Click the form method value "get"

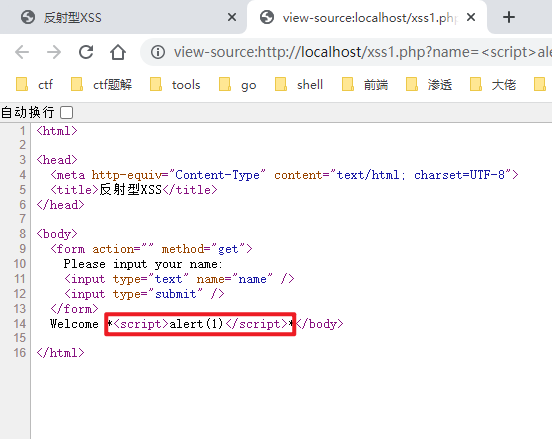(228, 249)
